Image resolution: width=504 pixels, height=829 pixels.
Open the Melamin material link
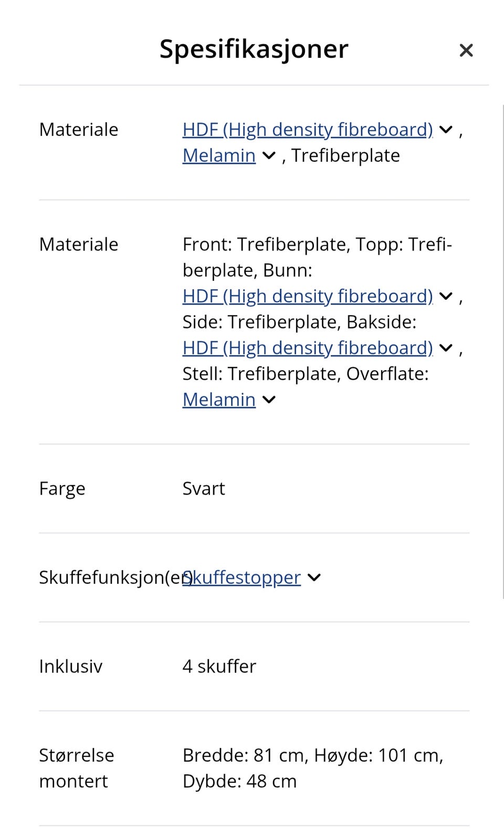pos(218,156)
